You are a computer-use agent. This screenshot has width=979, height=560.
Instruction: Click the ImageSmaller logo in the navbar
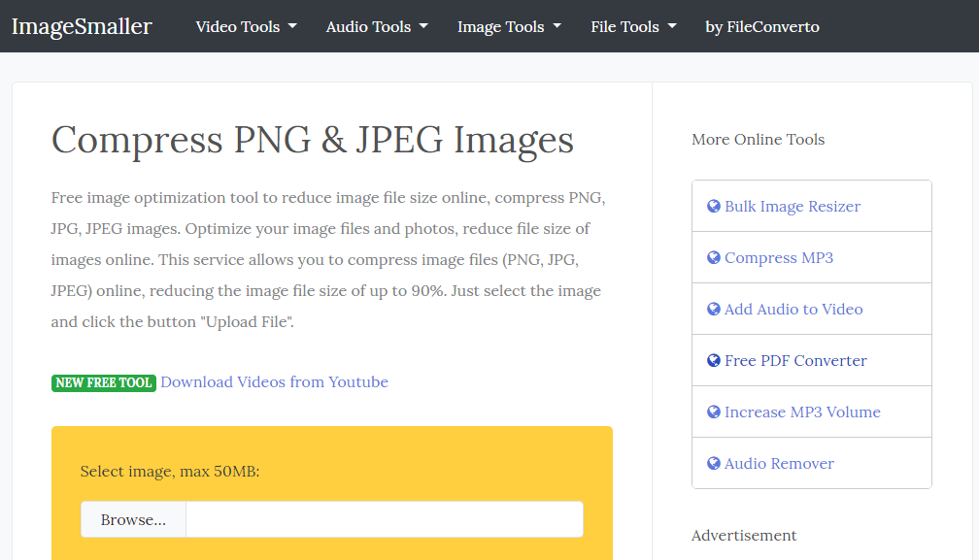click(x=82, y=26)
